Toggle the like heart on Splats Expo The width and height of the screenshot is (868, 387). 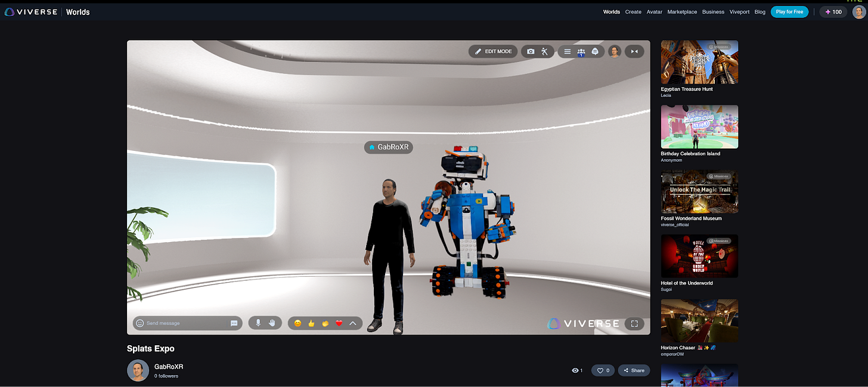pos(602,370)
